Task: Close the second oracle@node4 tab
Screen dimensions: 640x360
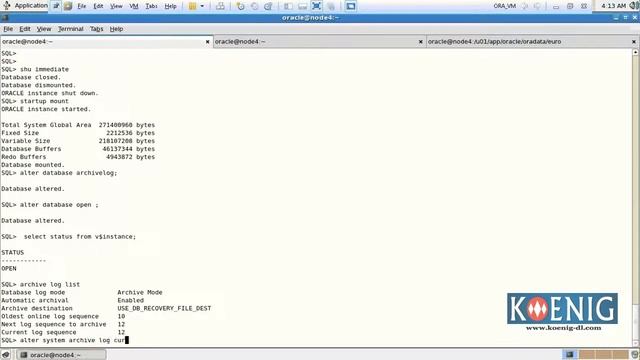Action: tap(420, 42)
